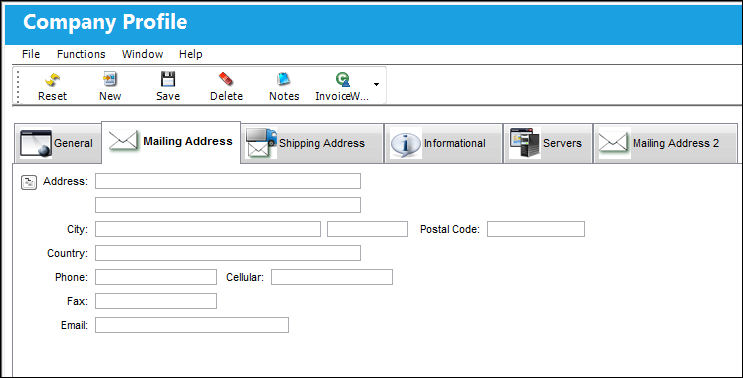This screenshot has height=378, width=743.
Task: Launch the InvoiceW... toolbar item
Action: [342, 86]
